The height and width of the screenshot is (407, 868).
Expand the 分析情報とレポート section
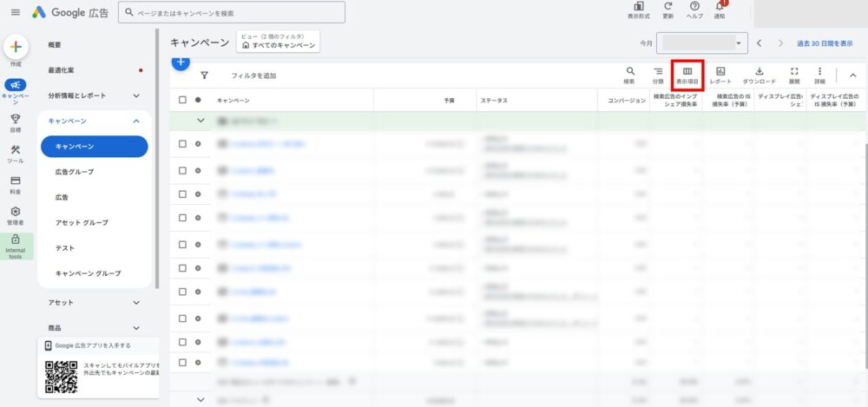pos(136,95)
